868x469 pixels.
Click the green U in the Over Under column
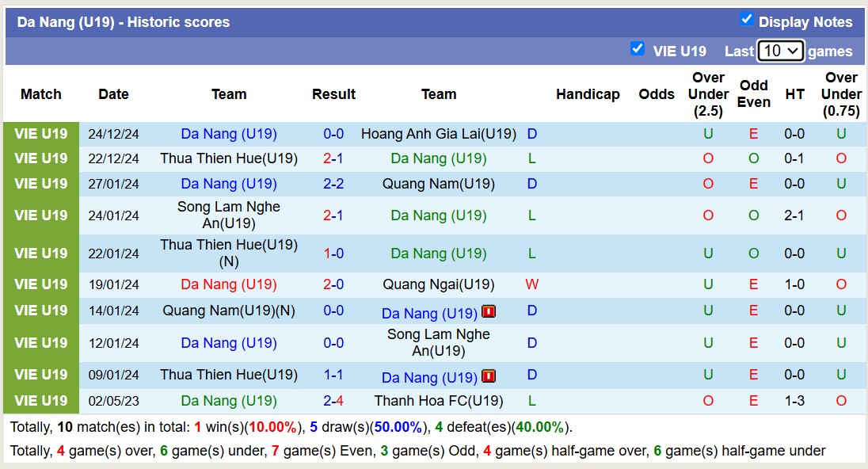708,134
